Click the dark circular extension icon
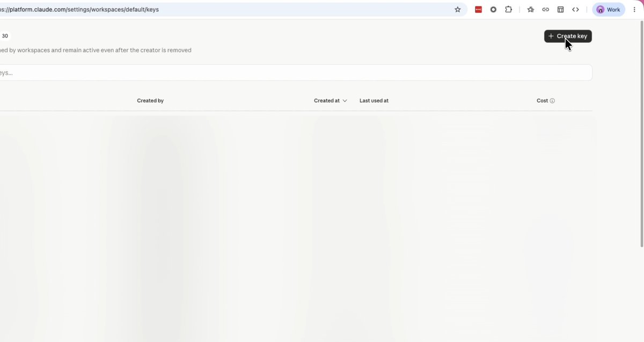644x342 pixels. [x=493, y=10]
